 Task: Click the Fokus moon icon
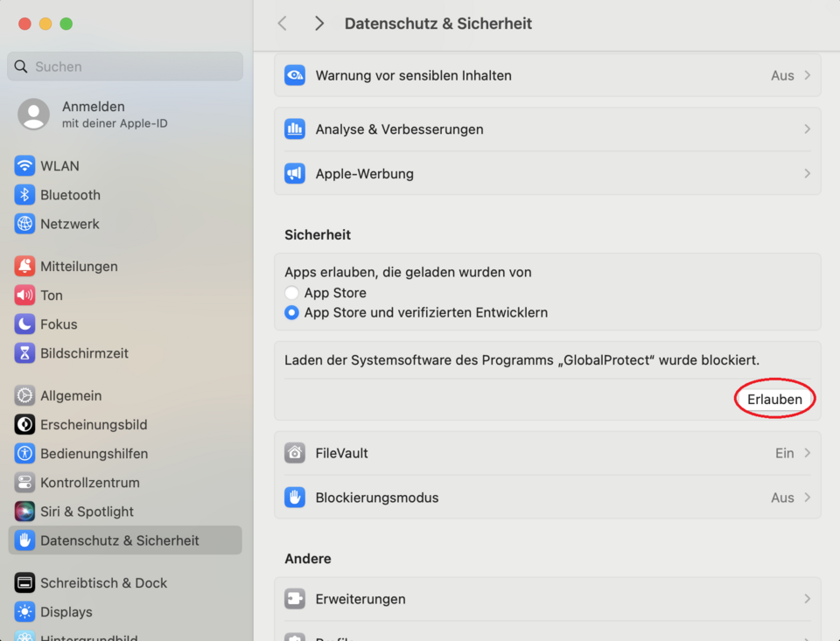pyautogui.click(x=24, y=324)
